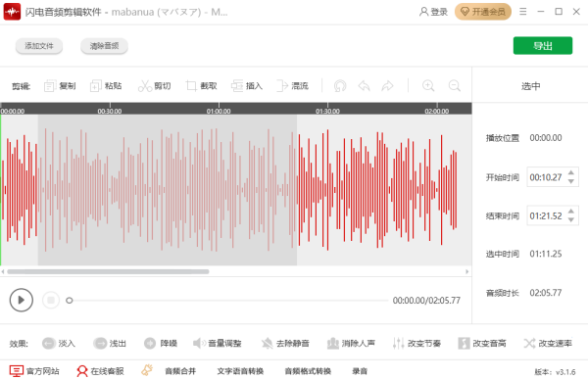Decrease the 结束时间 end time
The height and width of the screenshot is (380, 588).
pos(570,219)
